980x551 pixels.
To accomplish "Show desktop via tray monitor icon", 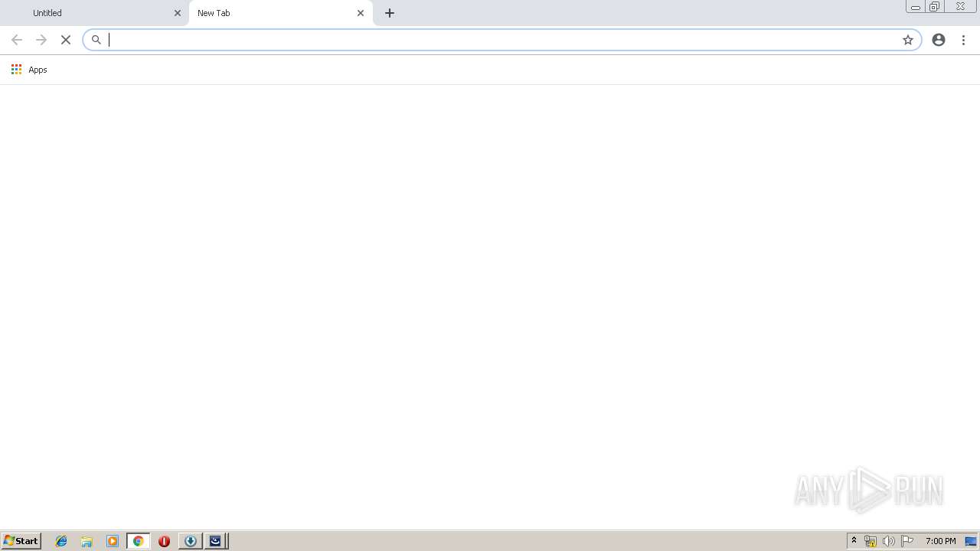I will coord(971,541).
